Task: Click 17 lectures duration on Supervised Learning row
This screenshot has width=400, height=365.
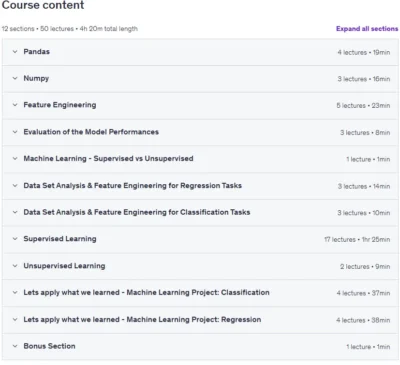Action: point(357,239)
